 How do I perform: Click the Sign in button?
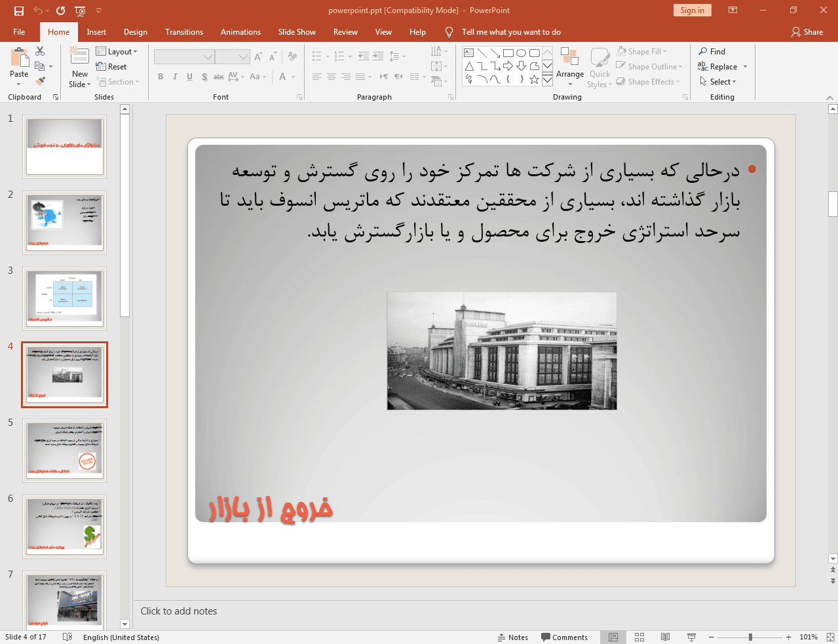[691, 10]
